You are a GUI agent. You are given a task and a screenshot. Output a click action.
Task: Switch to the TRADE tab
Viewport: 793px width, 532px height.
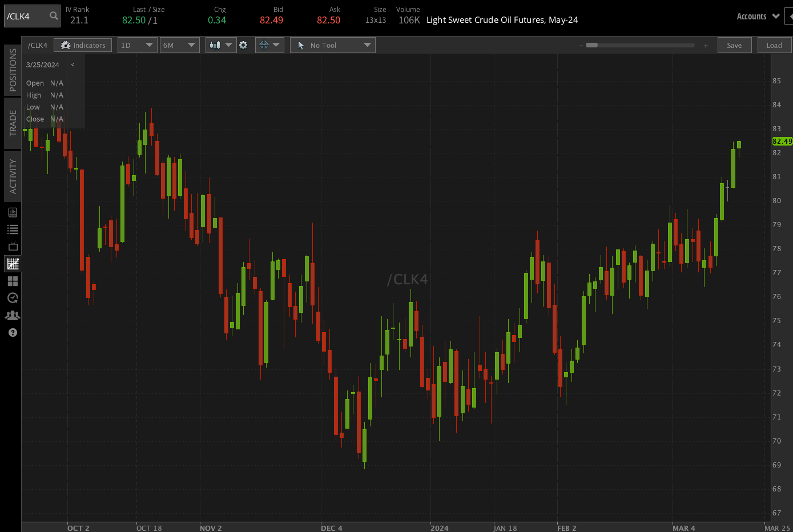tap(11, 123)
